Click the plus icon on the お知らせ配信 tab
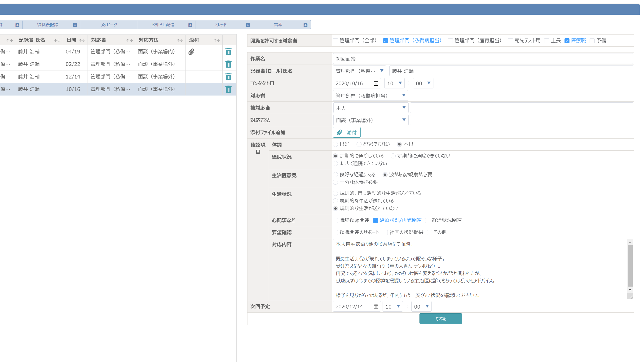 click(x=190, y=25)
